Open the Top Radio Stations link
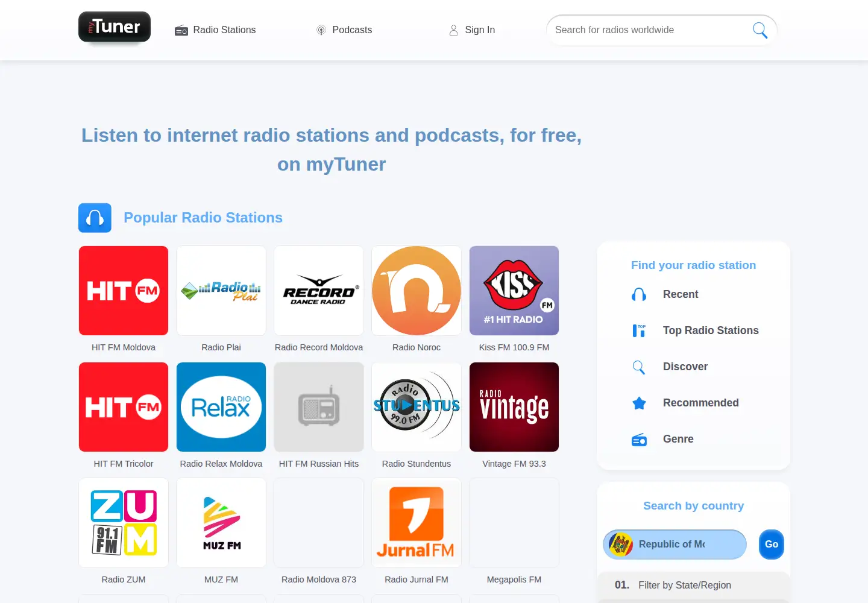 tap(711, 330)
